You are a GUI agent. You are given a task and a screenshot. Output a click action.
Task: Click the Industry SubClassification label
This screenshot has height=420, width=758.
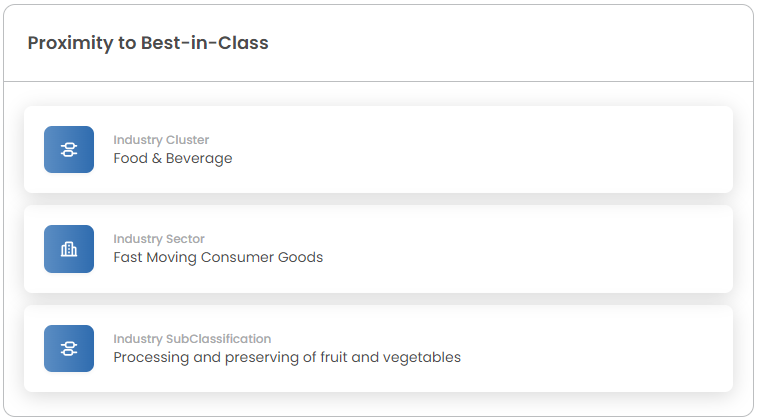click(192, 339)
